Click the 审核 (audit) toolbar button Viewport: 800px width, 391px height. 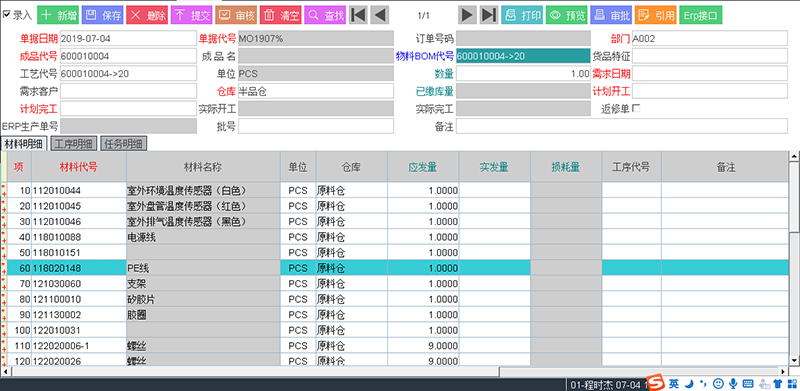pyautogui.click(x=236, y=15)
